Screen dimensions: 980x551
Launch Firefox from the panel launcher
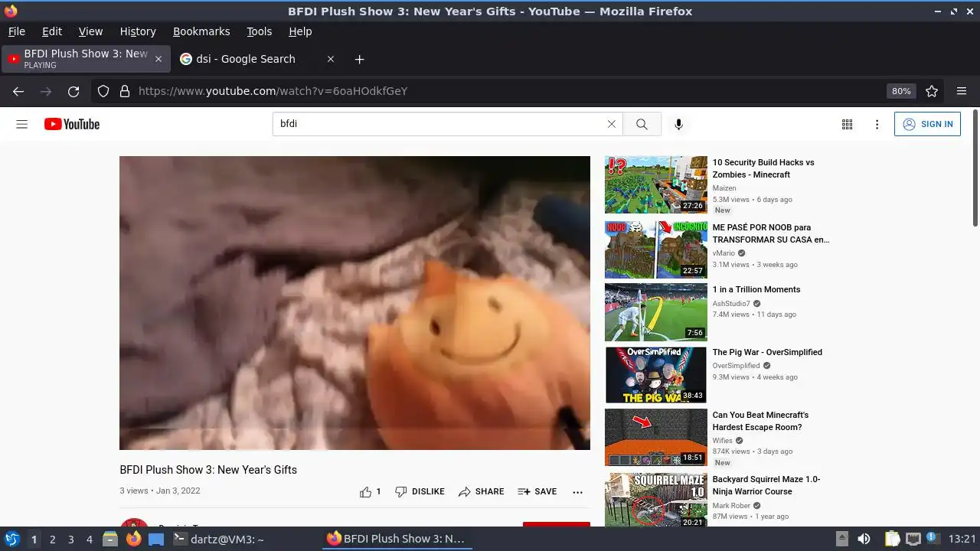coord(134,539)
